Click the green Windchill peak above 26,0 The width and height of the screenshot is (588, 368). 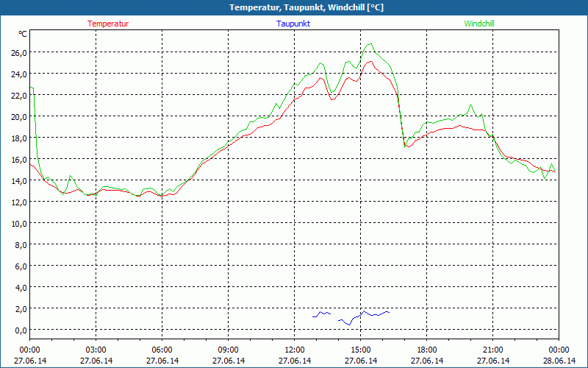pos(370,44)
